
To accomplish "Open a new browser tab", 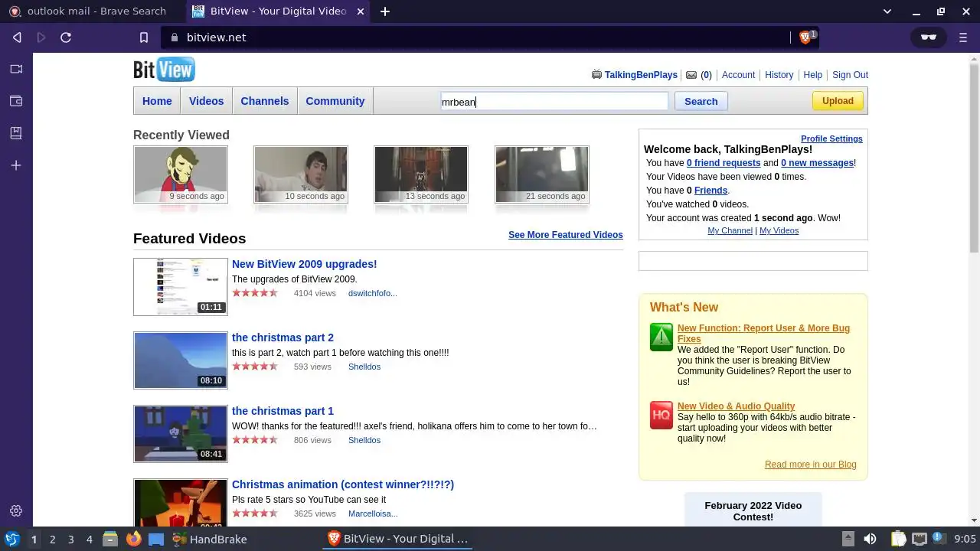I will click(x=385, y=11).
